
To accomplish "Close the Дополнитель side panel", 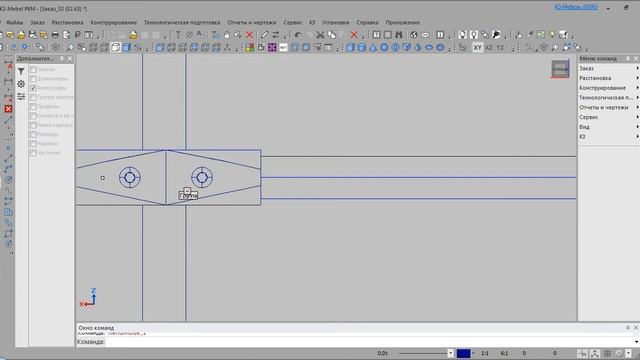I will point(70,59).
